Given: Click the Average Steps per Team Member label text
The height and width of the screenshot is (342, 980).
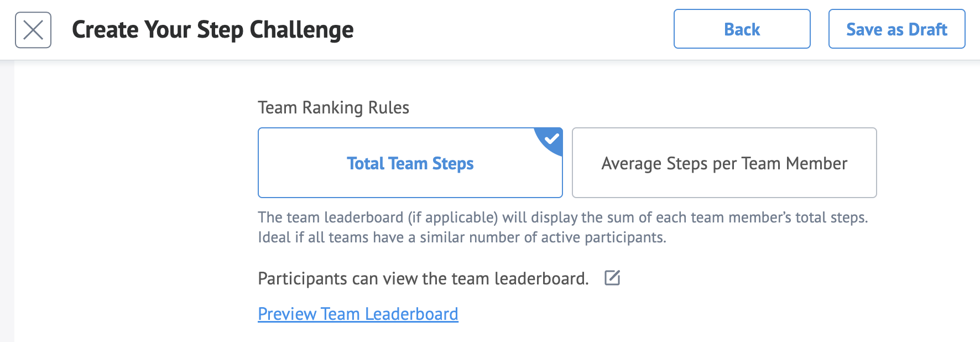Looking at the screenshot, I should click(724, 163).
